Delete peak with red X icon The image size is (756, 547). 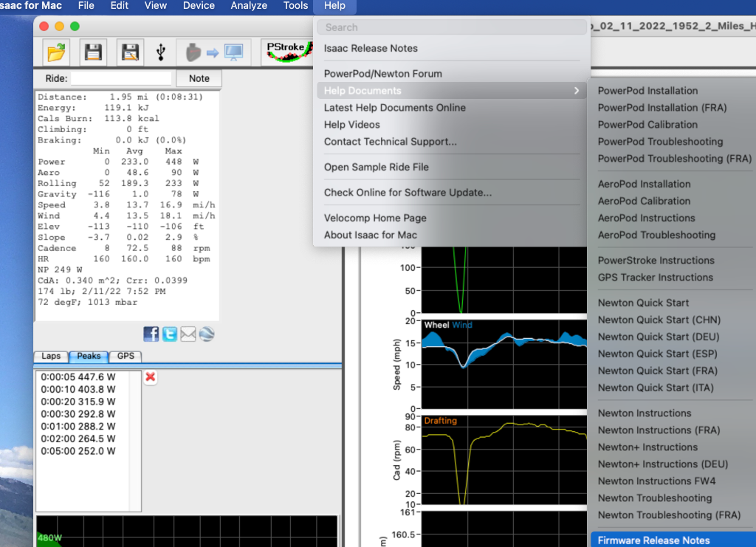pyautogui.click(x=151, y=377)
